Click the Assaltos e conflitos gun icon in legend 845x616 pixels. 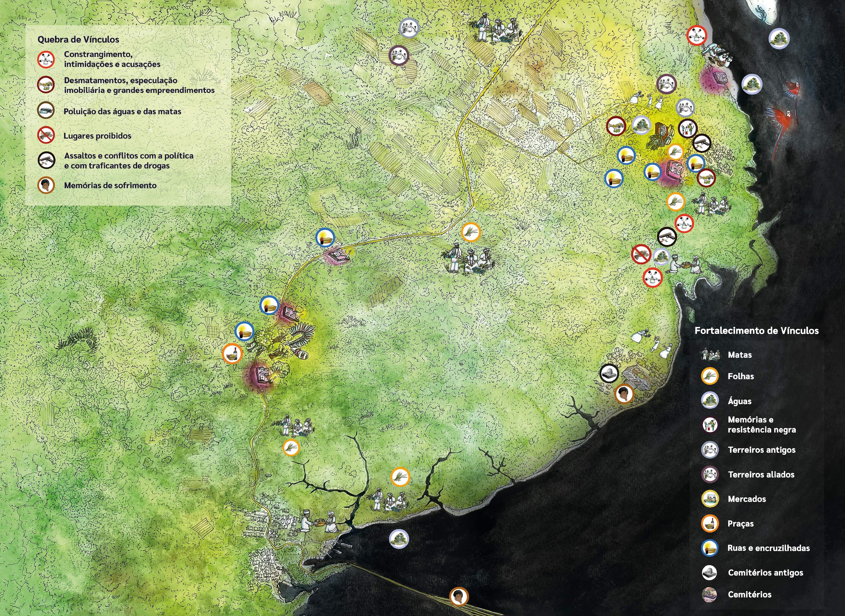click(x=46, y=161)
